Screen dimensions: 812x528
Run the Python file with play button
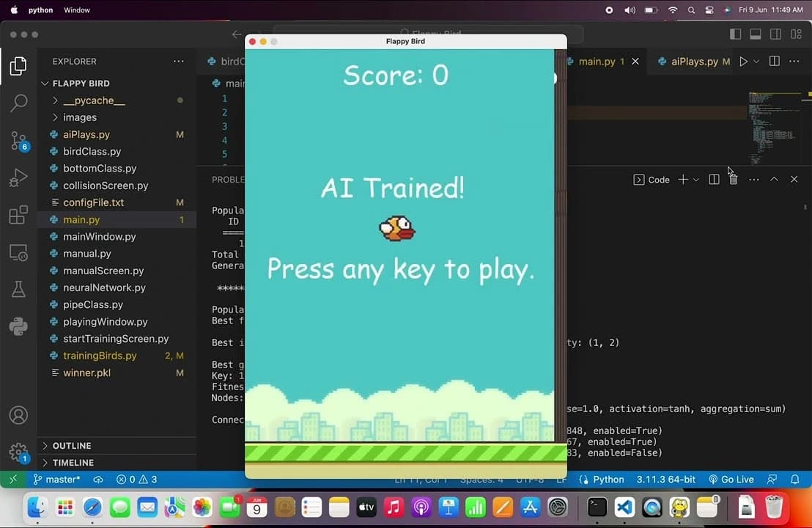[743, 61]
